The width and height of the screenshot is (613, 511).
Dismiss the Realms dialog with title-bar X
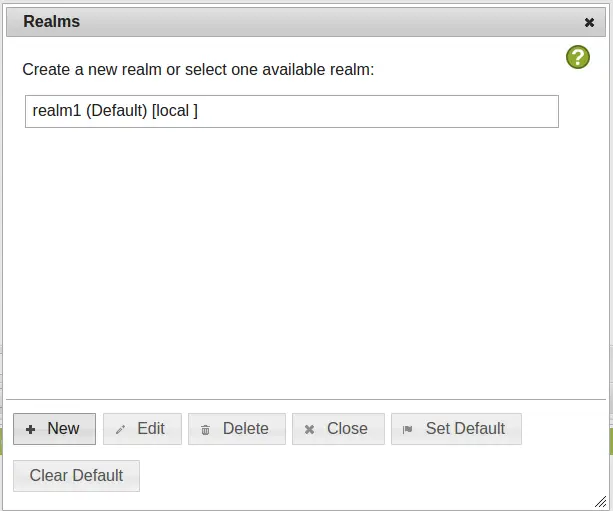tap(589, 23)
